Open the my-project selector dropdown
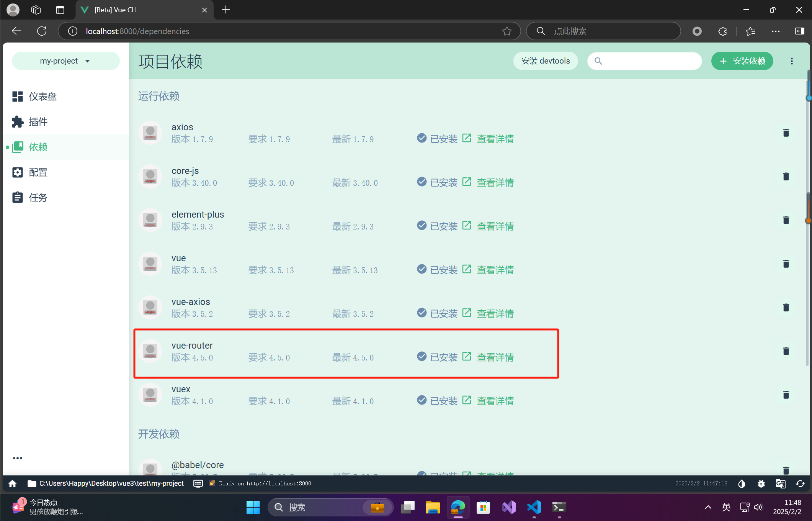 click(x=65, y=61)
